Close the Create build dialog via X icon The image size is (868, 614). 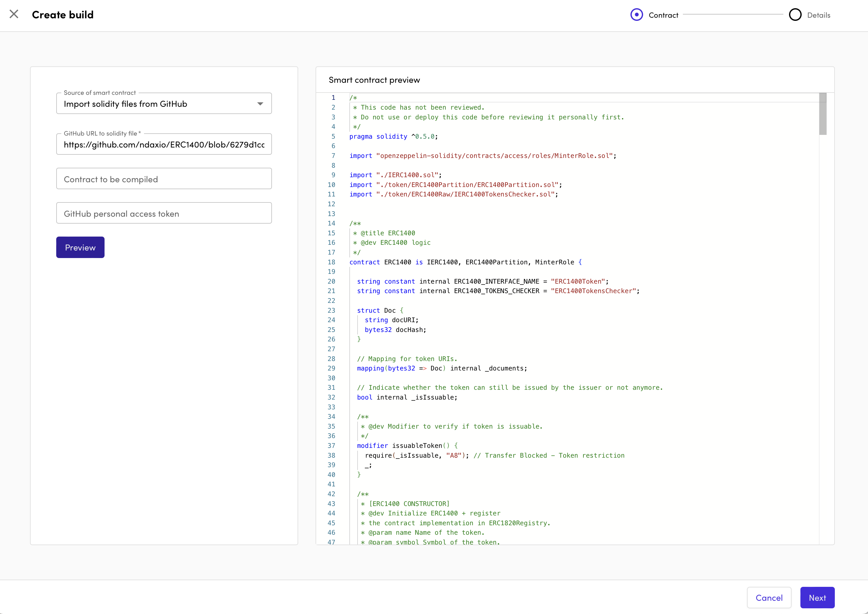(x=14, y=14)
